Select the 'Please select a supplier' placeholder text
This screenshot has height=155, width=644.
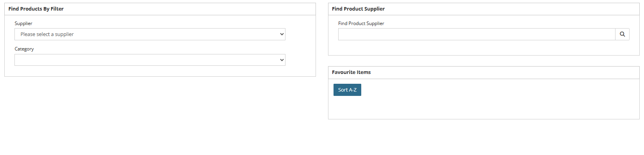click(47, 34)
